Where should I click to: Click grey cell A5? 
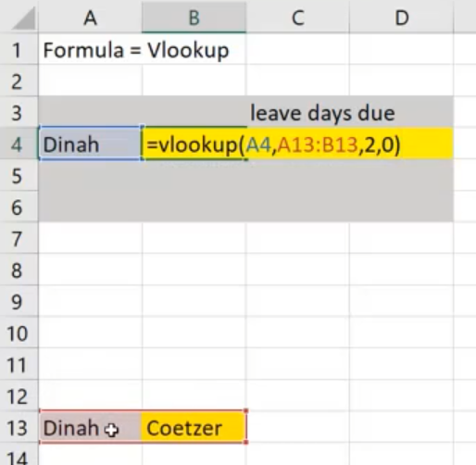coord(90,175)
